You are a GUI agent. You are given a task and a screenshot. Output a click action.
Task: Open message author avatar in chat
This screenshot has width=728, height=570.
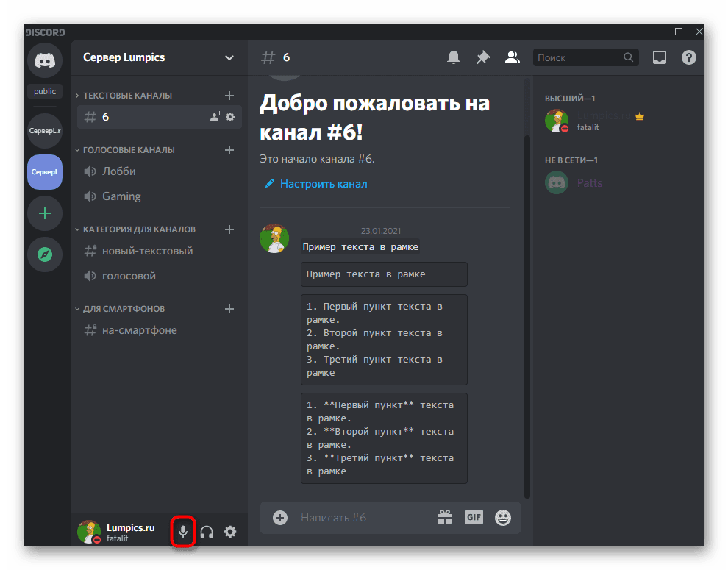pos(274,238)
